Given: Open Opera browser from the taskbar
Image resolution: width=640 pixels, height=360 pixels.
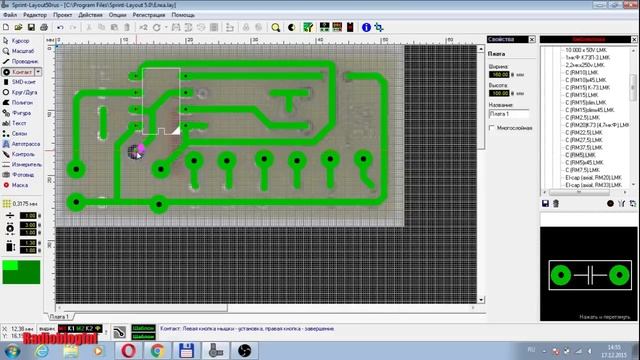Looking at the screenshot, I should pyautogui.click(x=128, y=351).
